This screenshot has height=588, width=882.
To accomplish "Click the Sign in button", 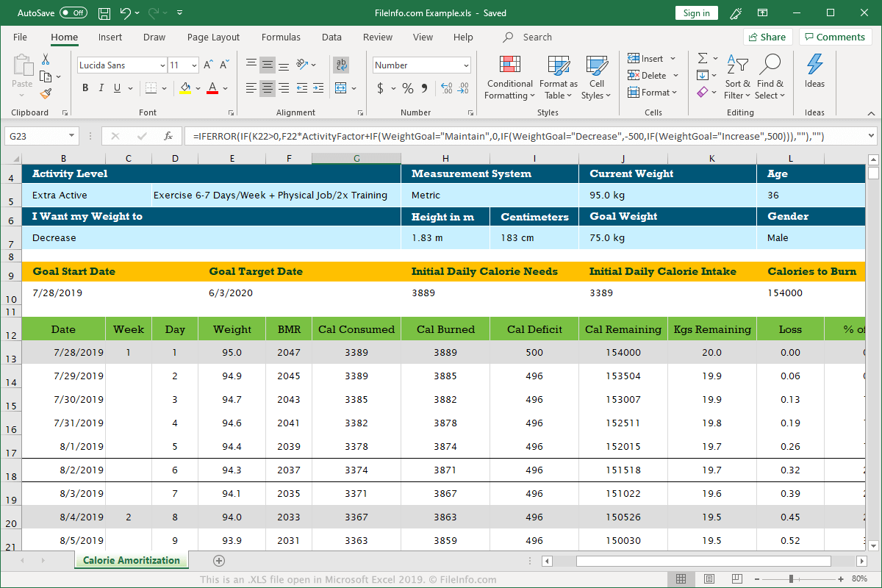I will click(696, 13).
